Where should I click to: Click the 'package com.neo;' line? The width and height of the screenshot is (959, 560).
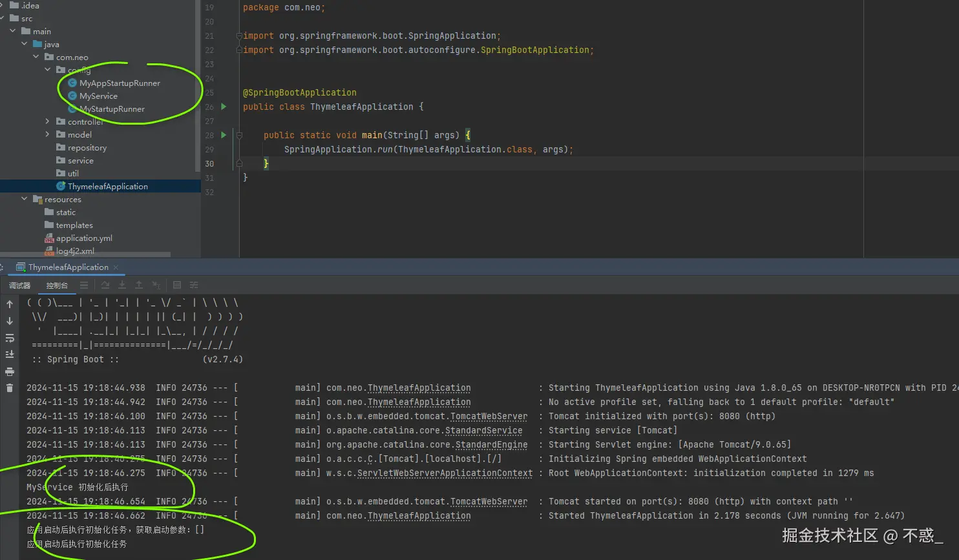(284, 8)
